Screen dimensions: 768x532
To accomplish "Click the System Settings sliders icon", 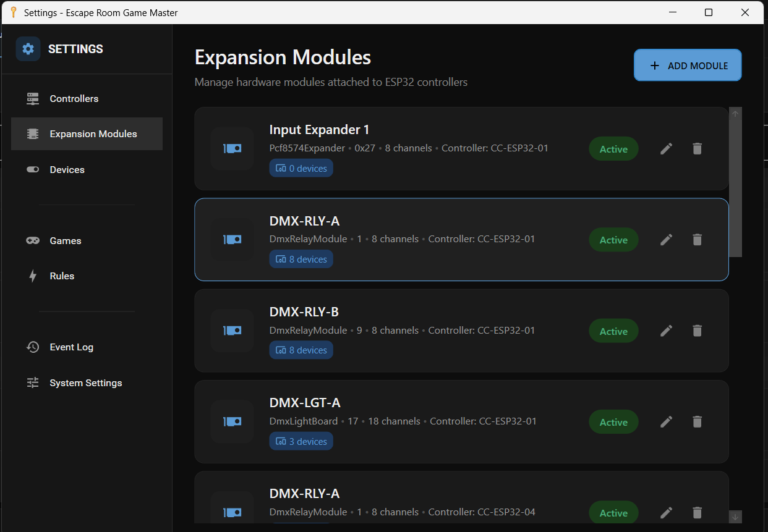I will (x=33, y=383).
